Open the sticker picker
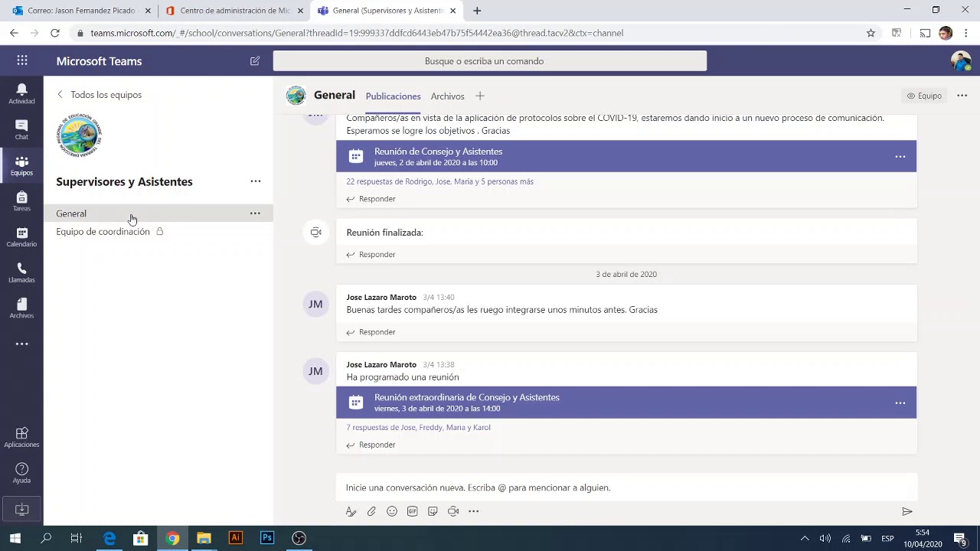This screenshot has width=980, height=551. 433,511
